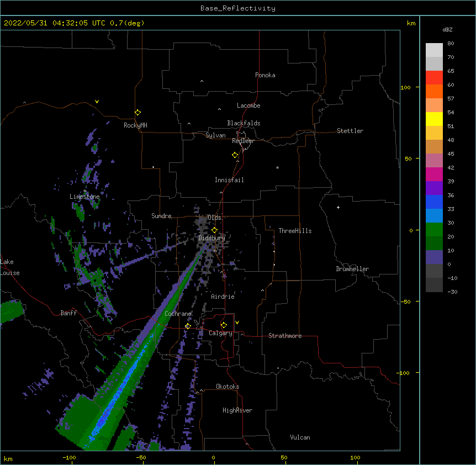Select the yellow diamond marker above Calgary
Screen dimensions: 476x465
coord(224,325)
